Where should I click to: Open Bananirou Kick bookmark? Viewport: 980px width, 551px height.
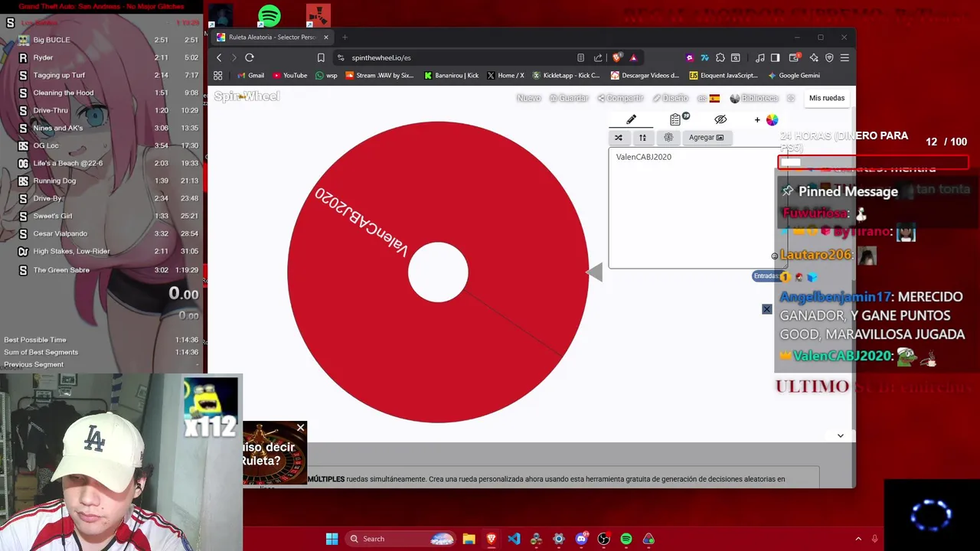click(x=451, y=75)
